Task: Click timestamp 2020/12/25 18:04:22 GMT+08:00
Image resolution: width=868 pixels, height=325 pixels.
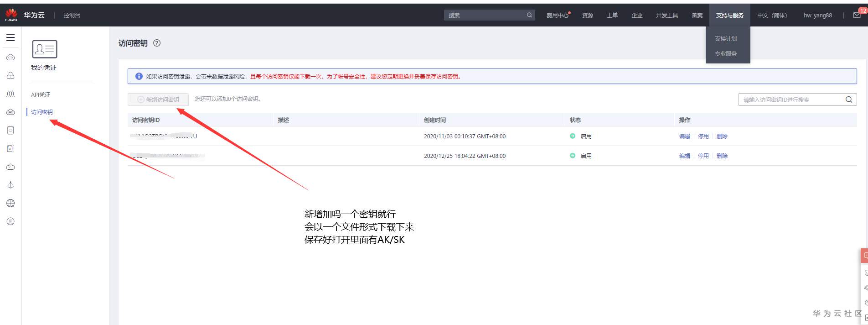Action: point(465,156)
